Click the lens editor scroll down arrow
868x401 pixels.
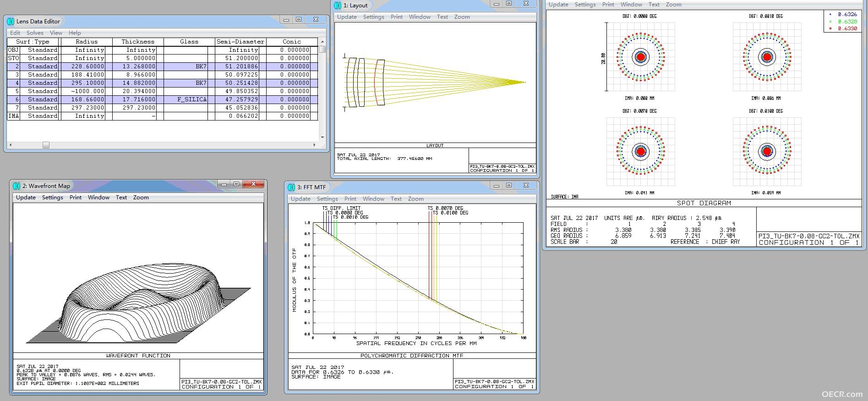(x=322, y=137)
